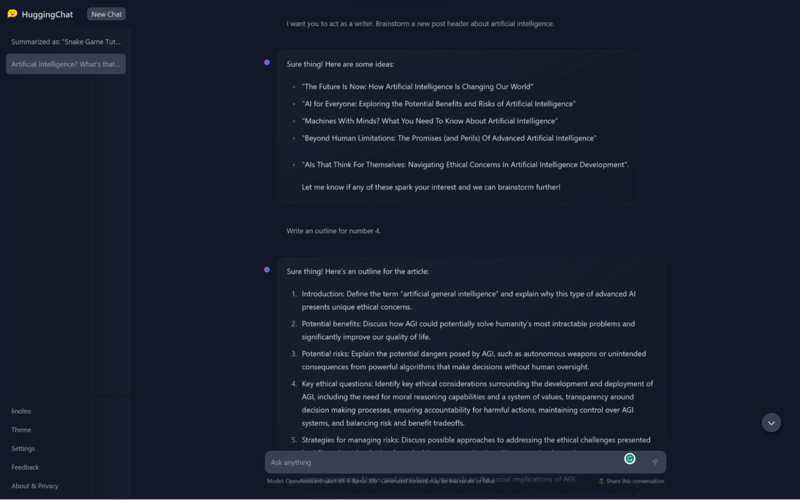The image size is (800, 500).
Task: Focus the Ask anything input field
Action: pyautogui.click(x=440, y=462)
